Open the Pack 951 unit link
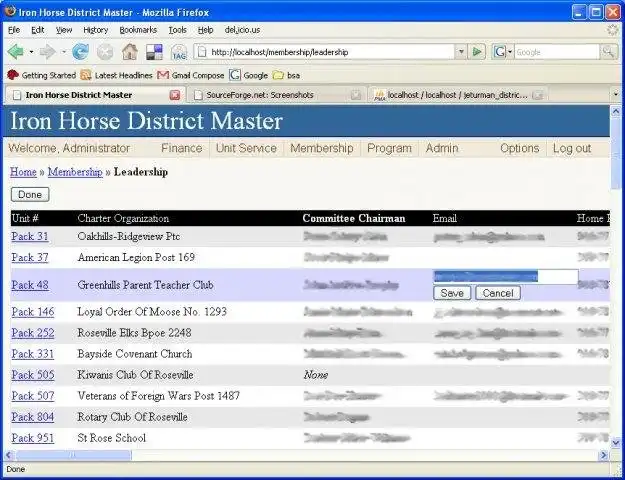This screenshot has width=625, height=480. click(x=33, y=438)
